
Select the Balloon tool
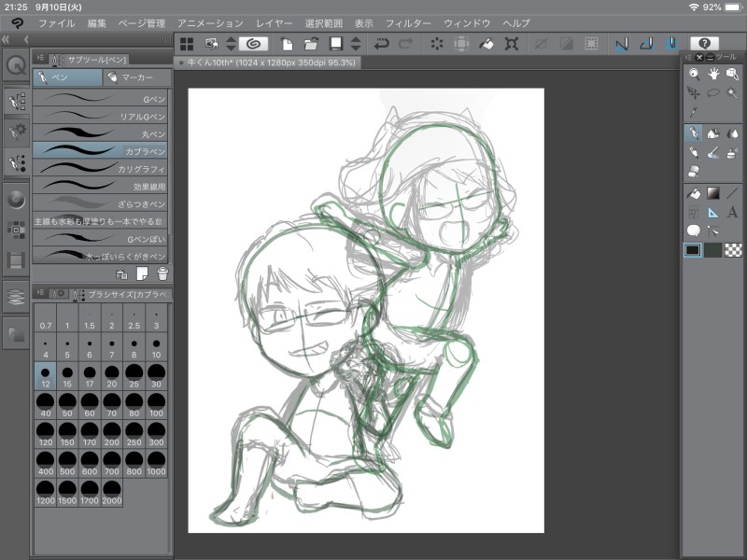pos(694,231)
